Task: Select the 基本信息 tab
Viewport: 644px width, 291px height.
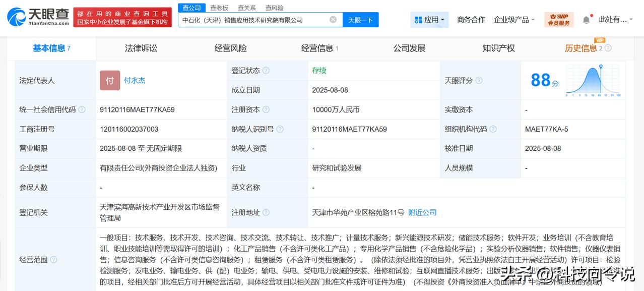Action: point(51,48)
